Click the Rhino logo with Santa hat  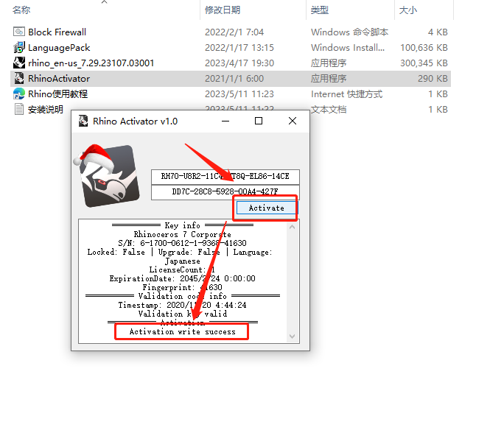pyautogui.click(x=107, y=175)
